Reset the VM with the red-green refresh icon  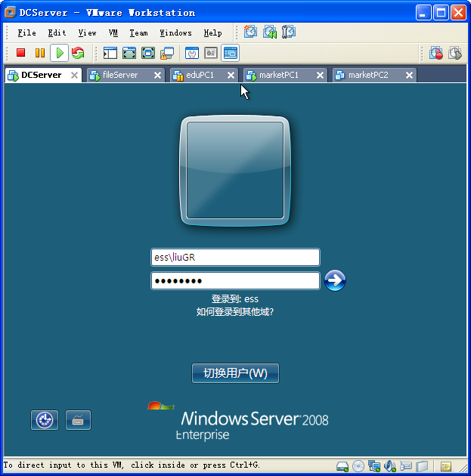click(78, 53)
